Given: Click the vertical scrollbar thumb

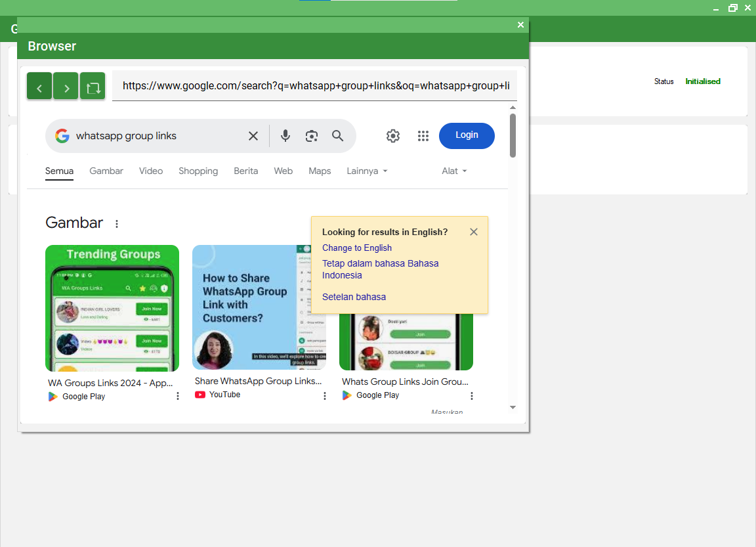Looking at the screenshot, I should click(513, 135).
